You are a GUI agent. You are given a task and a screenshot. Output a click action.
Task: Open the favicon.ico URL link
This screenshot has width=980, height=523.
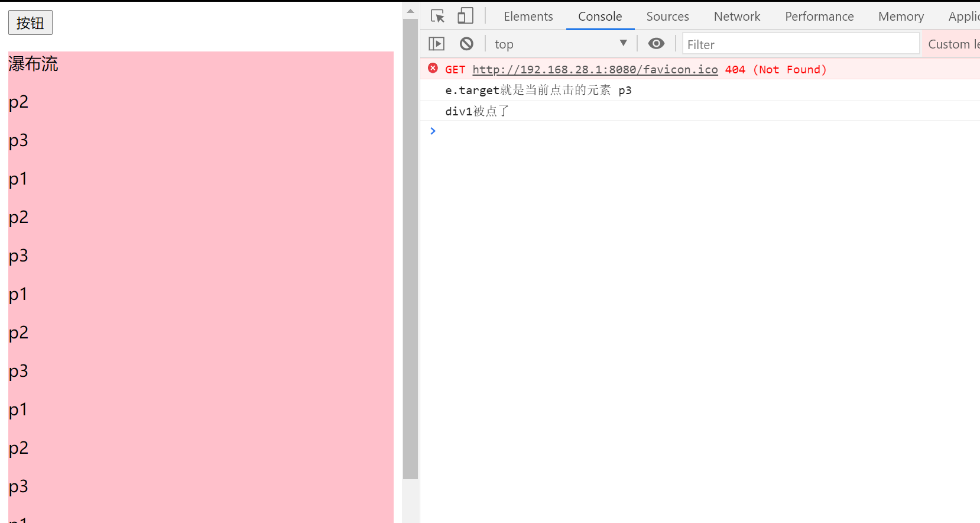click(595, 70)
